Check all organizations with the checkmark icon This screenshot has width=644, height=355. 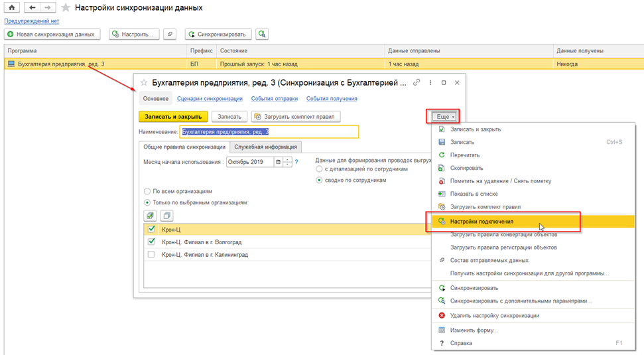coord(150,216)
